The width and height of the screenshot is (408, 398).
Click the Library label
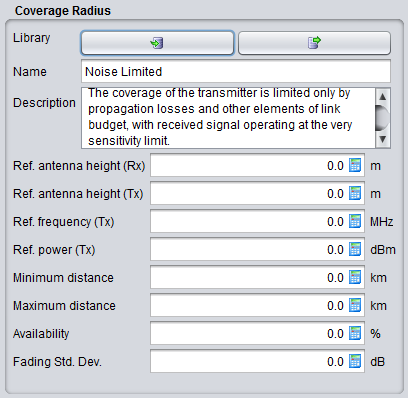[32, 38]
